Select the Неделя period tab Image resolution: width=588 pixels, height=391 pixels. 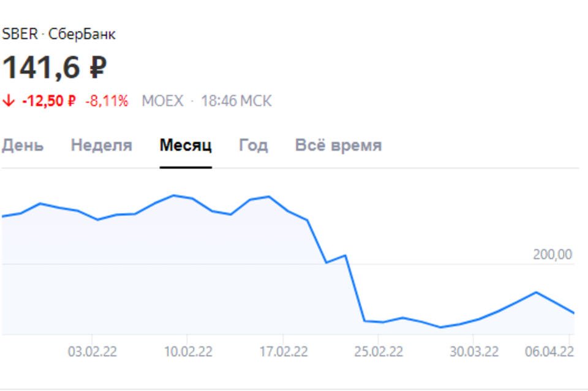101,146
